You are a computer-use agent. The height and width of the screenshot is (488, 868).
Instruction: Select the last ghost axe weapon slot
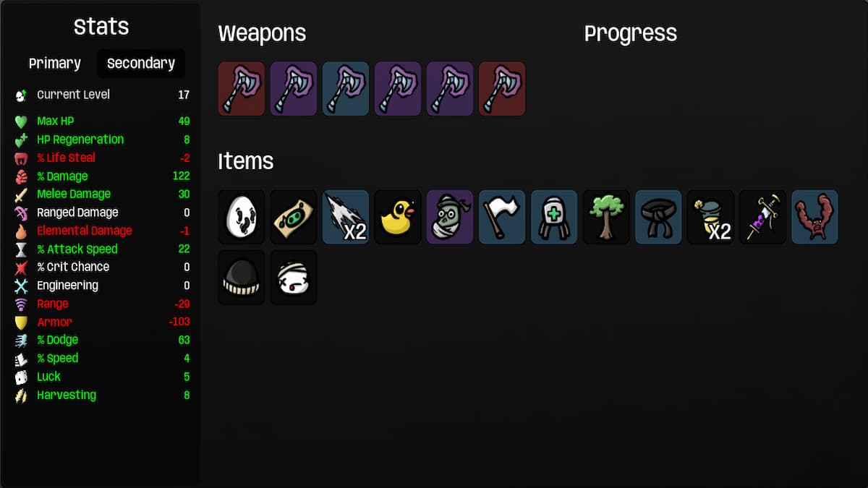(x=501, y=89)
